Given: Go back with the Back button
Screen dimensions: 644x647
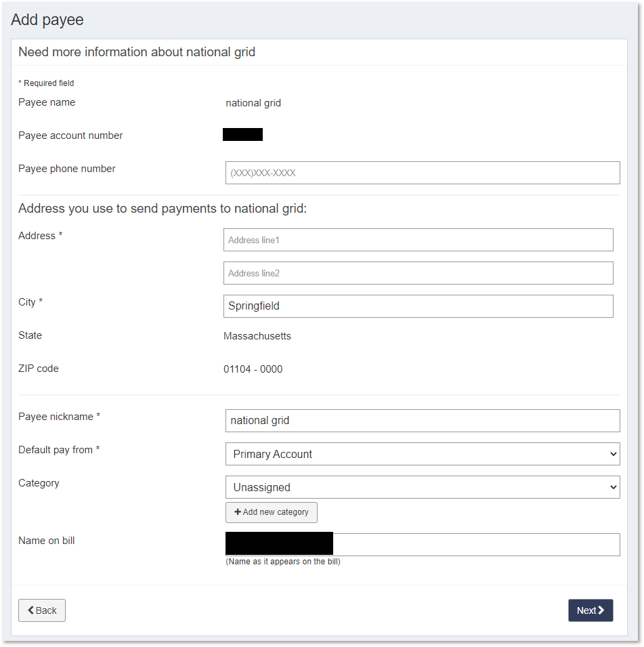Looking at the screenshot, I should 42,610.
